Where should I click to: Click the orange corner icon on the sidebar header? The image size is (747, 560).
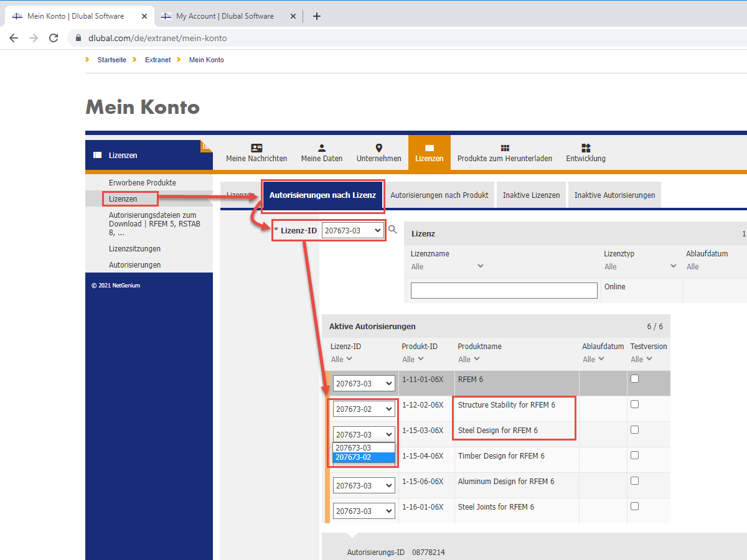(x=207, y=146)
